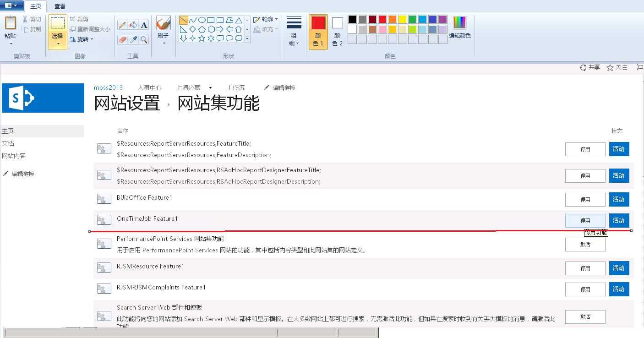This screenshot has width=644, height=338.
Task: Pick the Right arrow shape
Action: 220,29
